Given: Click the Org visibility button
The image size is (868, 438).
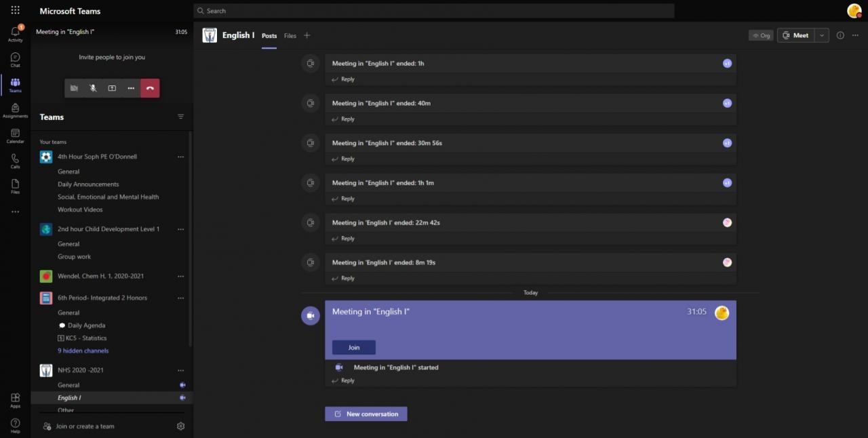Looking at the screenshot, I should [761, 35].
